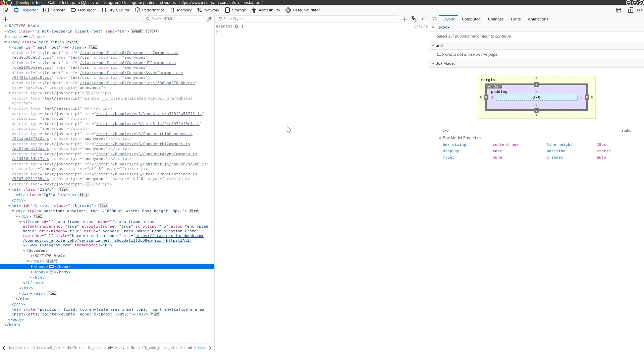Switch to the Changes sidebar tab
Viewport: 644px width, 352px height.
[x=496, y=19]
